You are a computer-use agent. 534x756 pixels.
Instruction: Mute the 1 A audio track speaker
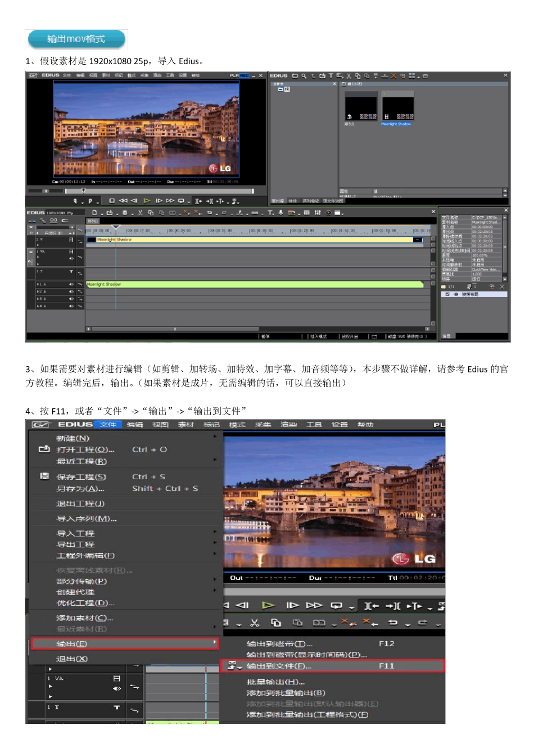point(71,284)
